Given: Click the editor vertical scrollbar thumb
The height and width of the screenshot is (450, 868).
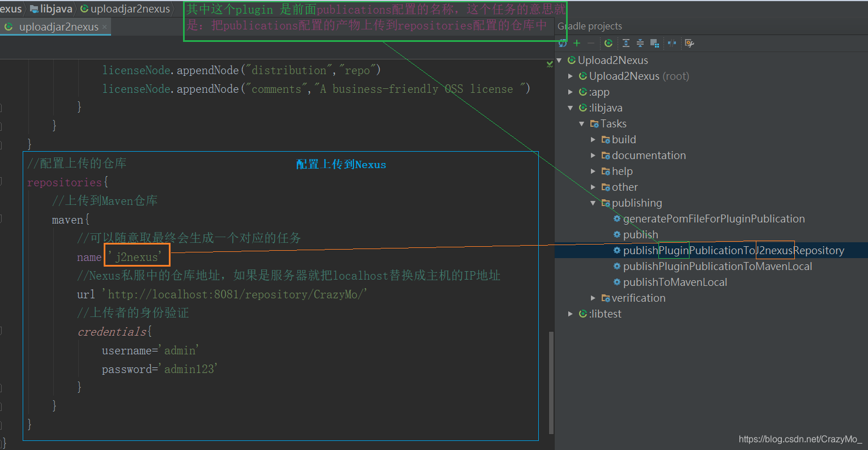Looking at the screenshot, I should pyautogui.click(x=551, y=383).
